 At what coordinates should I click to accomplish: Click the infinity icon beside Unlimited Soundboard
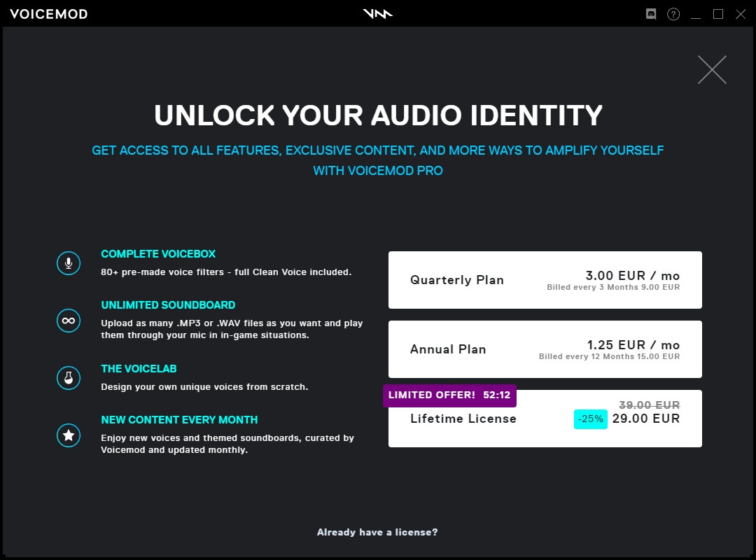(x=69, y=321)
